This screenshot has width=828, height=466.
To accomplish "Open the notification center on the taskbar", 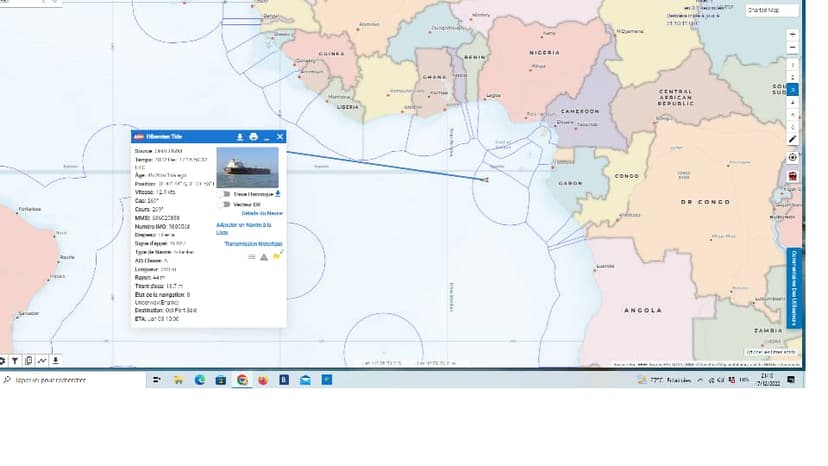I will coord(791,380).
